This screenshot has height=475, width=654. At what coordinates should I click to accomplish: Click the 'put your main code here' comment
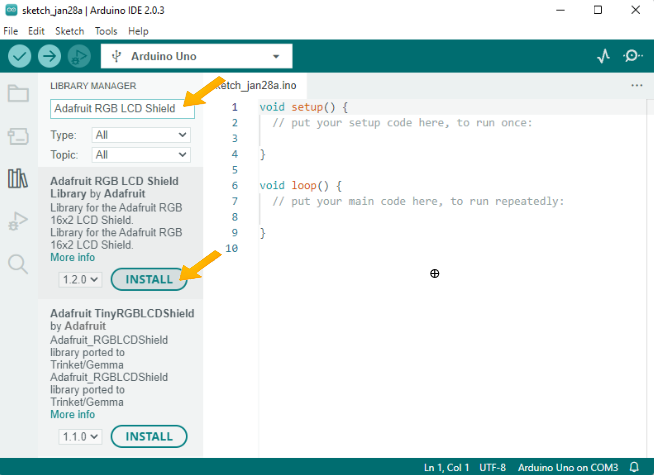(x=418, y=201)
